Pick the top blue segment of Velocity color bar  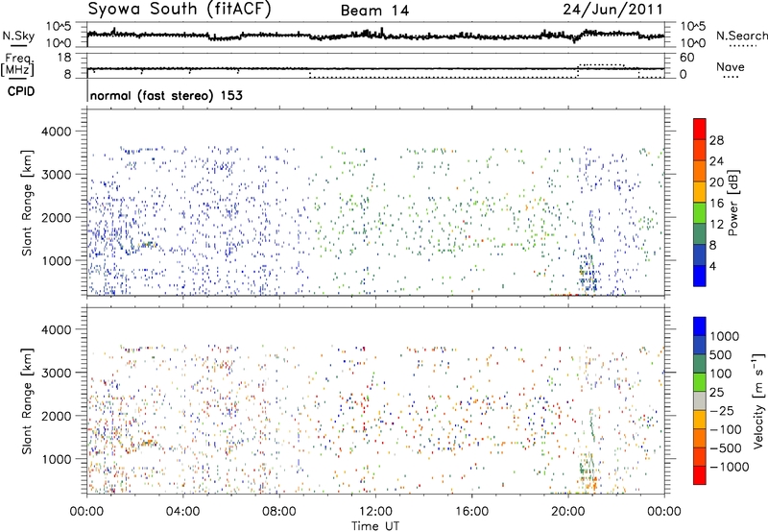pos(700,326)
